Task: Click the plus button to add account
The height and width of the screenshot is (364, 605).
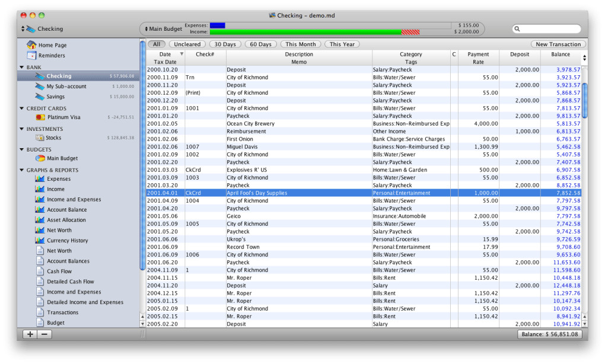Action: [x=30, y=334]
